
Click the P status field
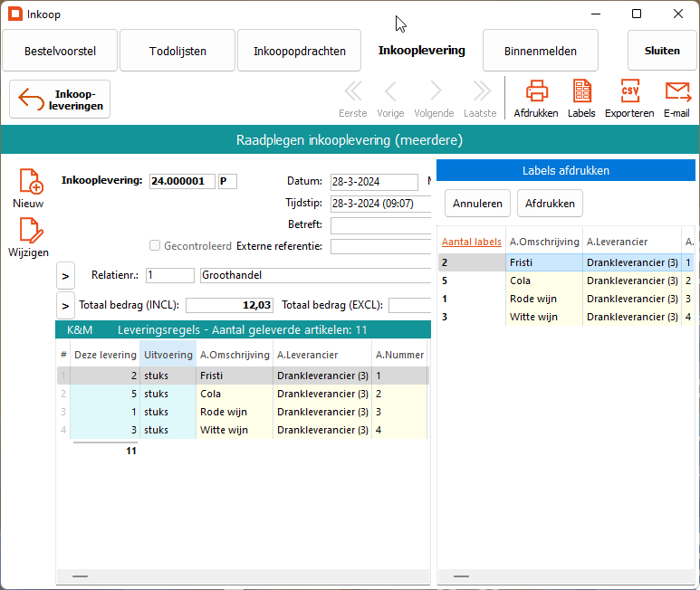tap(227, 181)
